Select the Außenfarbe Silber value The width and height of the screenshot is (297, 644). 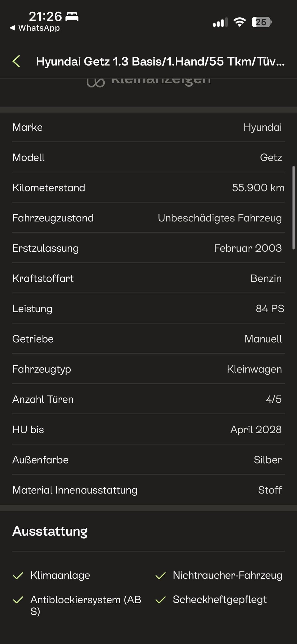click(x=268, y=460)
